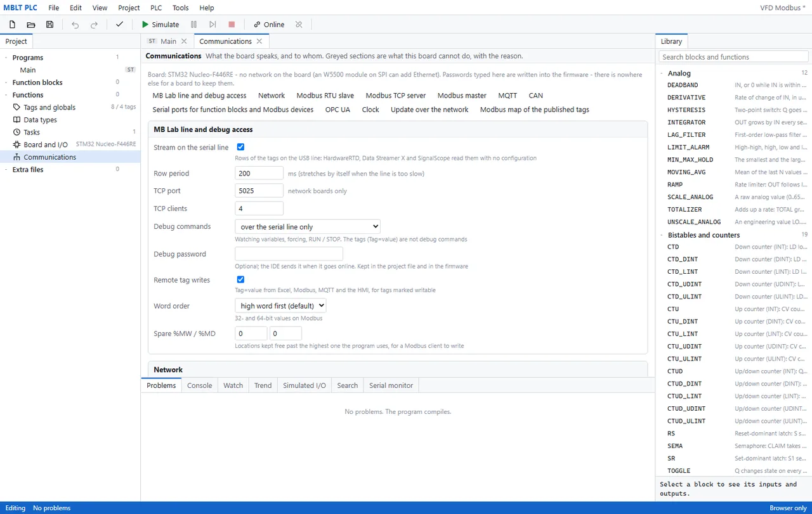
Task: Collapse the Bistables and counters group
Action: (662, 235)
